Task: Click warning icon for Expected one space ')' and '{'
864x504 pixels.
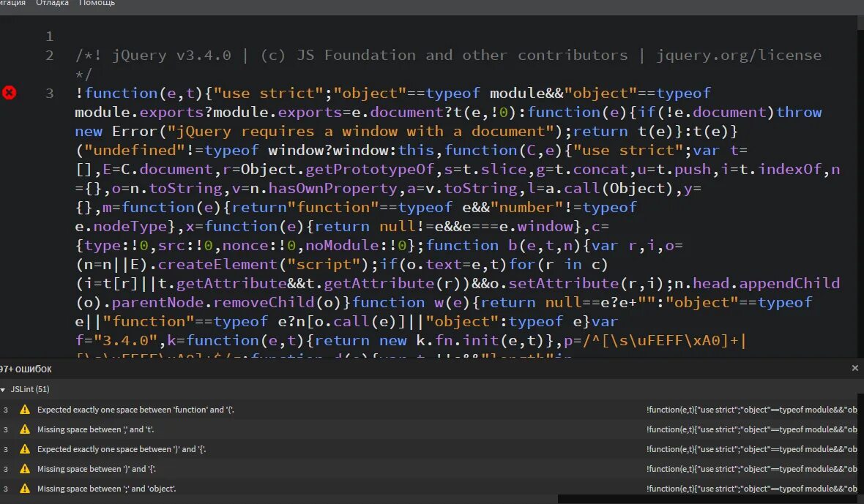Action: 25,449
